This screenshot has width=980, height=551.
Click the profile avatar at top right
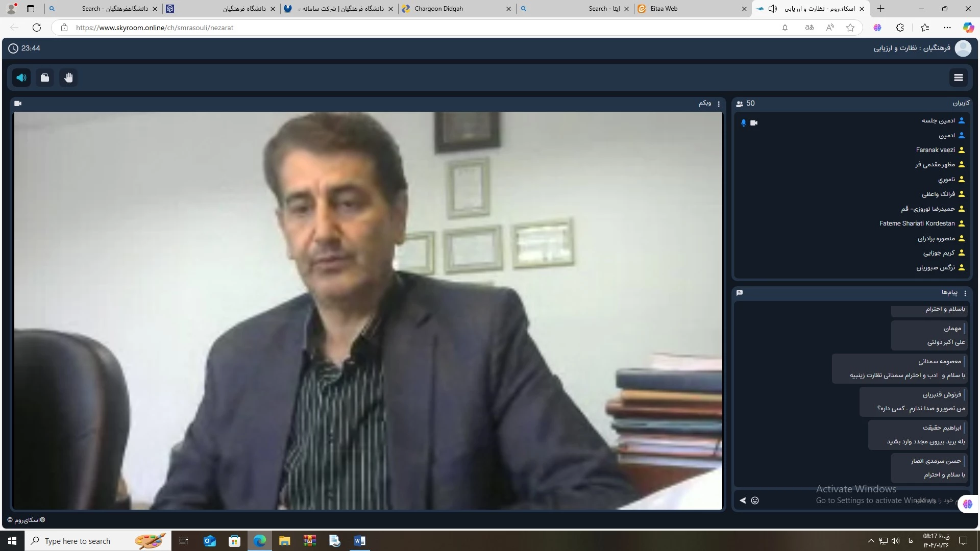click(x=963, y=48)
